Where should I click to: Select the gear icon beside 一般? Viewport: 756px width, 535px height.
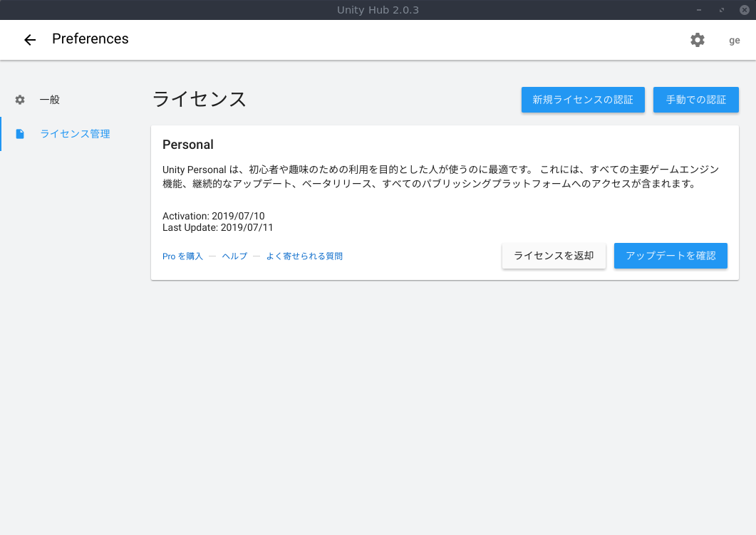click(19, 100)
